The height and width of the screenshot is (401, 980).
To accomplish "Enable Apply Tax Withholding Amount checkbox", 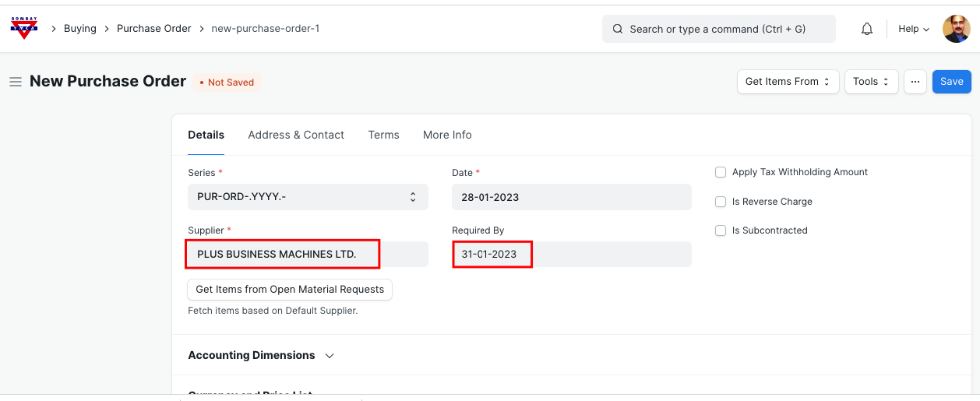I will pyautogui.click(x=721, y=172).
